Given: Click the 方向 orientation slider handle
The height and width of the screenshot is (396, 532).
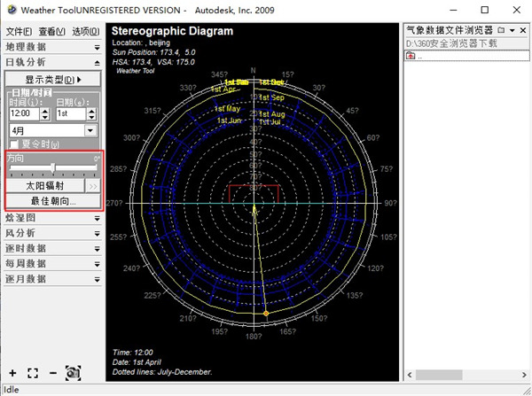Looking at the screenshot, I should (x=54, y=167).
